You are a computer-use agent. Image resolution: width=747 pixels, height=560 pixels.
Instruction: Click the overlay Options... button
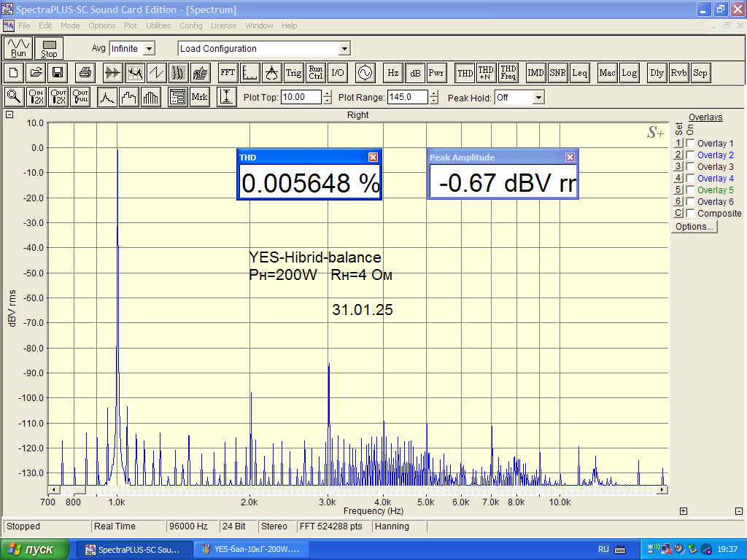[694, 227]
